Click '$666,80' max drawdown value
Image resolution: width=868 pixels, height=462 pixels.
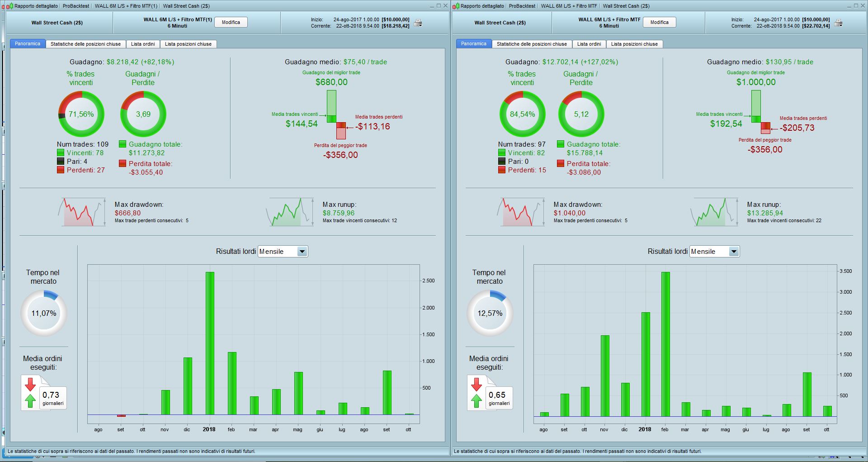(x=127, y=213)
